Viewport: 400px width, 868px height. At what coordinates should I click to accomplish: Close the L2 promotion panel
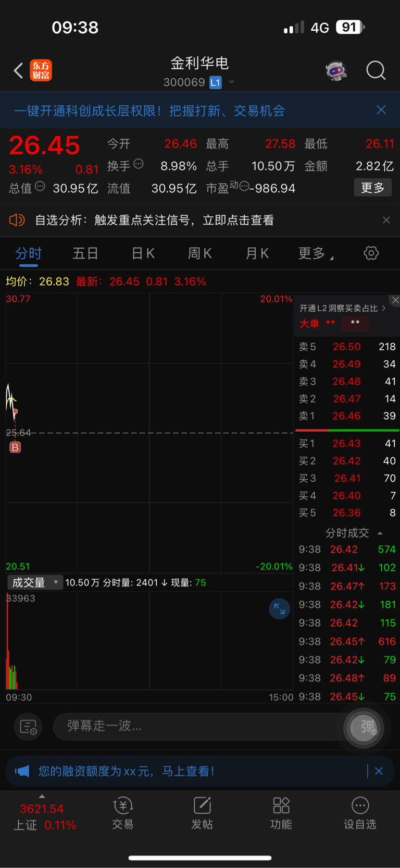[395, 300]
